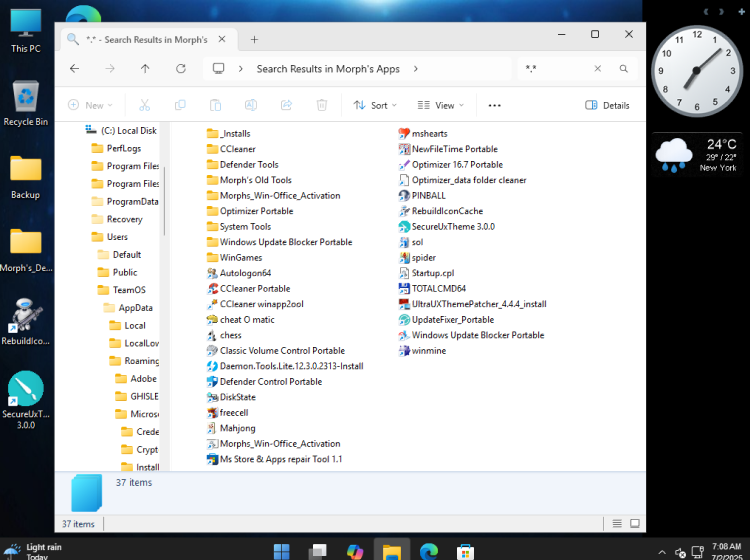Select (C:) Local Disk in navigation tree

[x=121, y=131]
